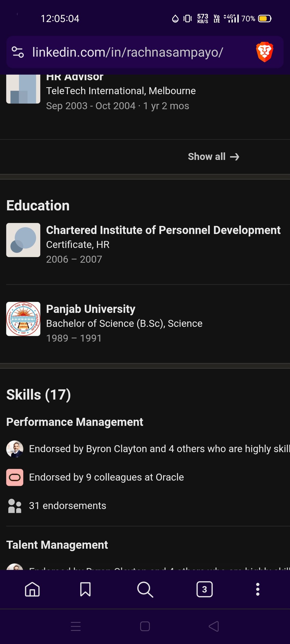Tap the people icon beside 31 endorsements
This screenshot has width=290, height=644.
(x=15, y=505)
